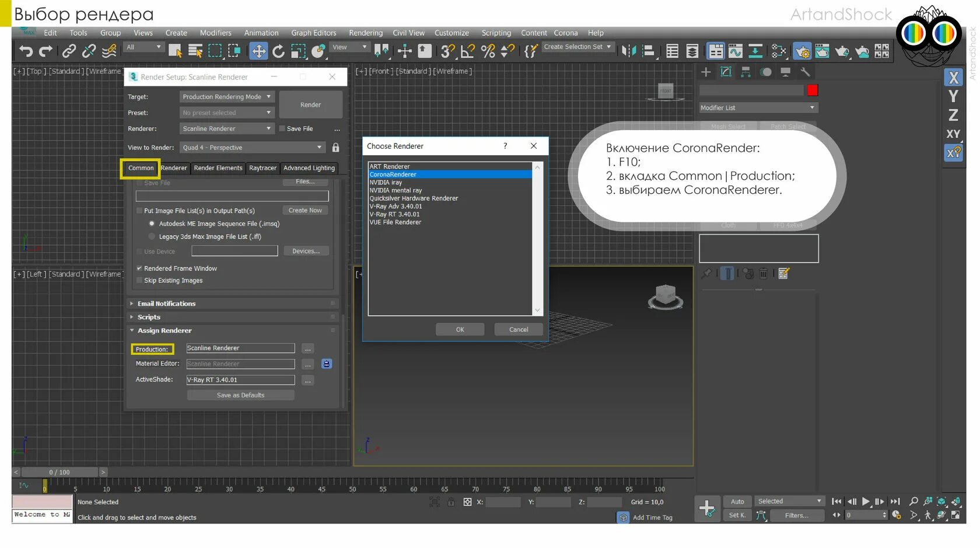
Task: Expand the Email Notifications rollout
Action: coord(233,303)
